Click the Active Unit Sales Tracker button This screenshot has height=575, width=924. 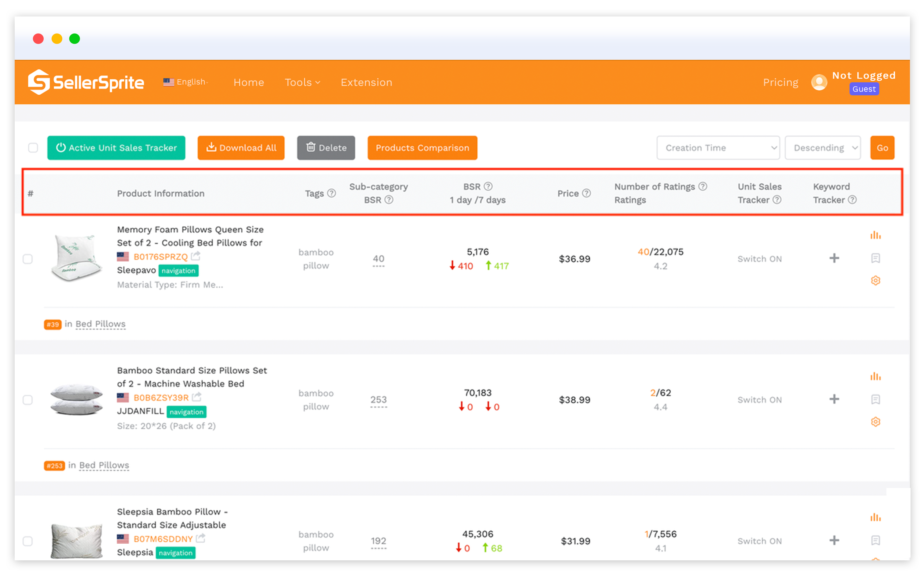[116, 147]
